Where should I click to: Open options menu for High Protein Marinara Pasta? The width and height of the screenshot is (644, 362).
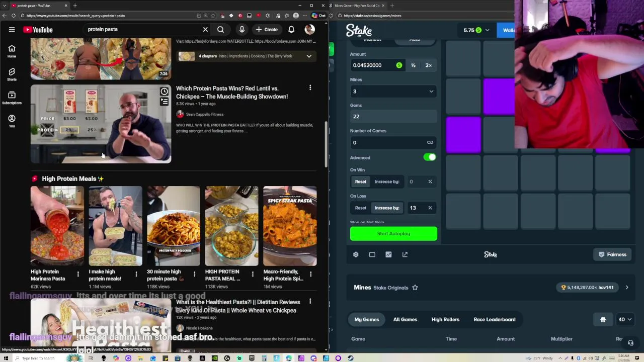78,274
